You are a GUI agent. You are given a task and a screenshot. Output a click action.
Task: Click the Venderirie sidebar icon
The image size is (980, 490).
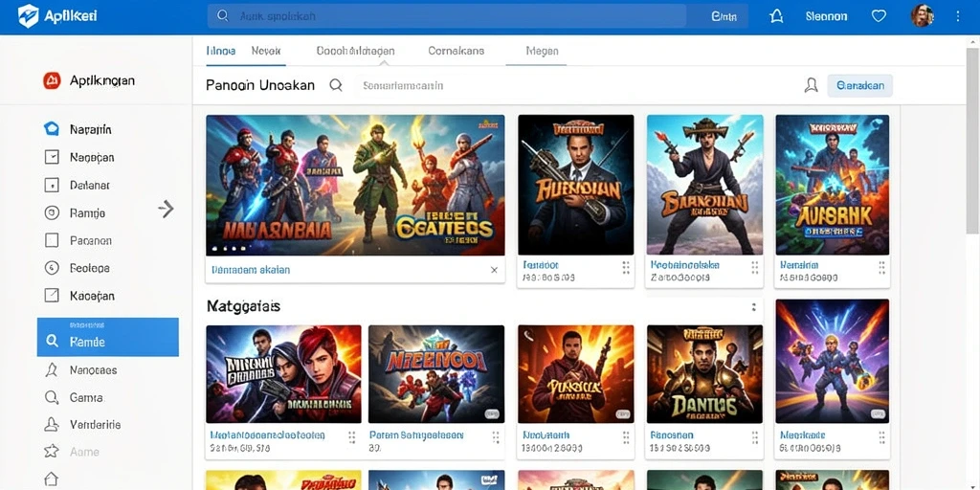click(x=52, y=424)
